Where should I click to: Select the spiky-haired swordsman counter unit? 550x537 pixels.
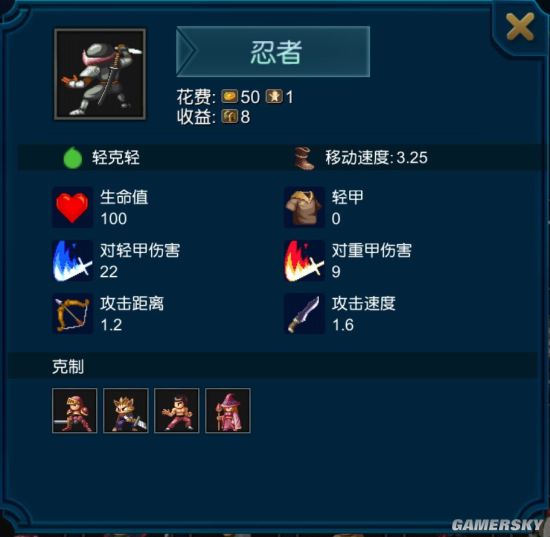(x=126, y=410)
